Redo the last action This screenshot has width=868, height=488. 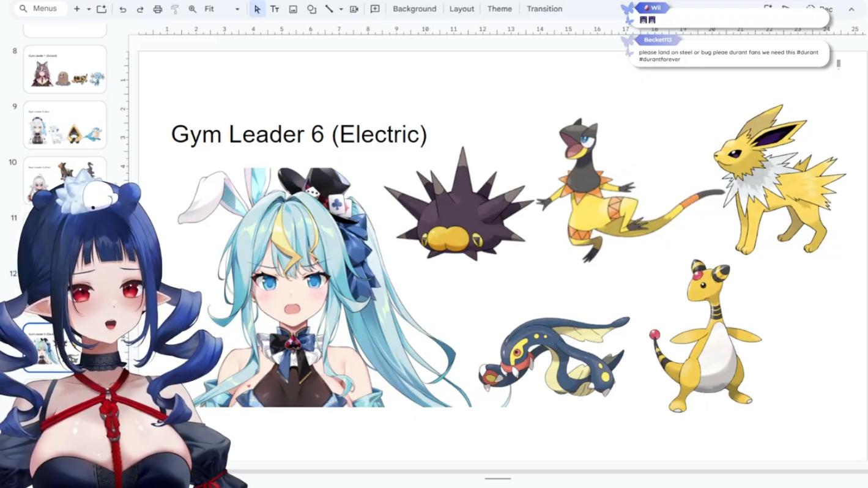[140, 9]
